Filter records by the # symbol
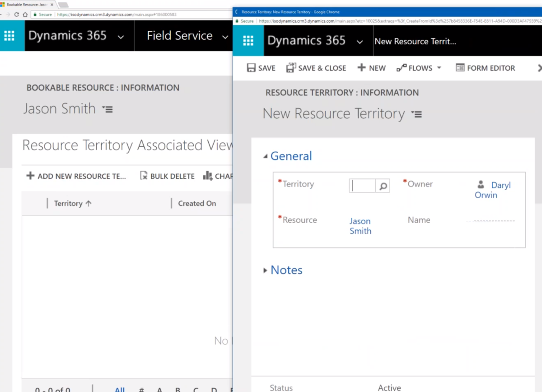This screenshot has height=392, width=542. click(141, 389)
